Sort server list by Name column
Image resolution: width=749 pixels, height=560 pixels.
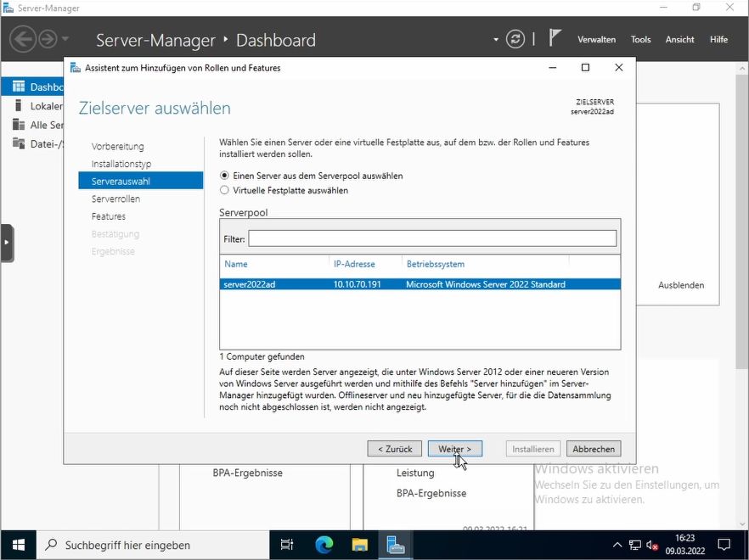[x=236, y=264]
